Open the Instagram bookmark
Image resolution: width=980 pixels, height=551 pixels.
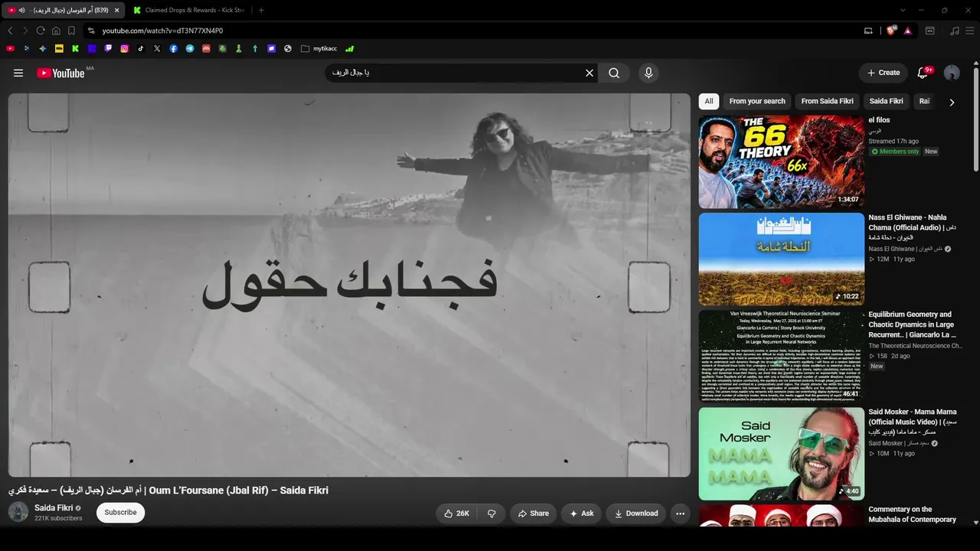[124, 48]
